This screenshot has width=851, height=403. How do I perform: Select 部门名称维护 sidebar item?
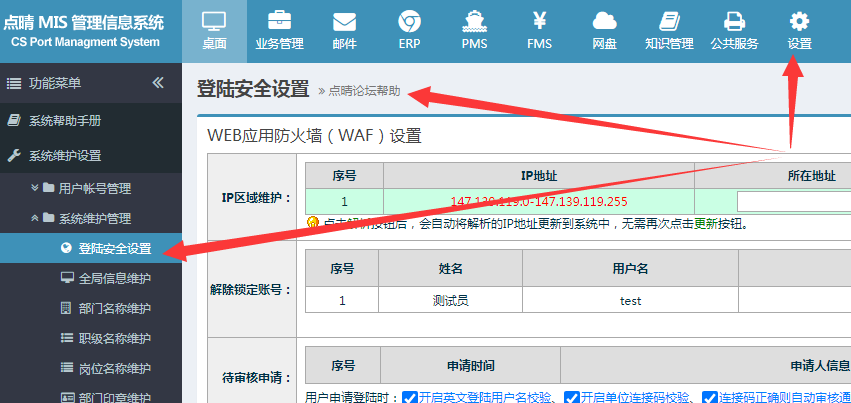91,308
